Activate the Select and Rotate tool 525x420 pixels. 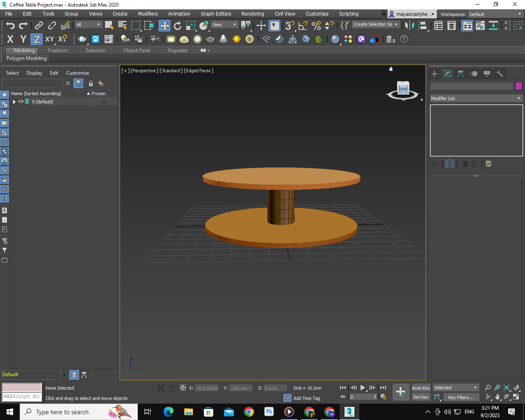click(x=178, y=25)
